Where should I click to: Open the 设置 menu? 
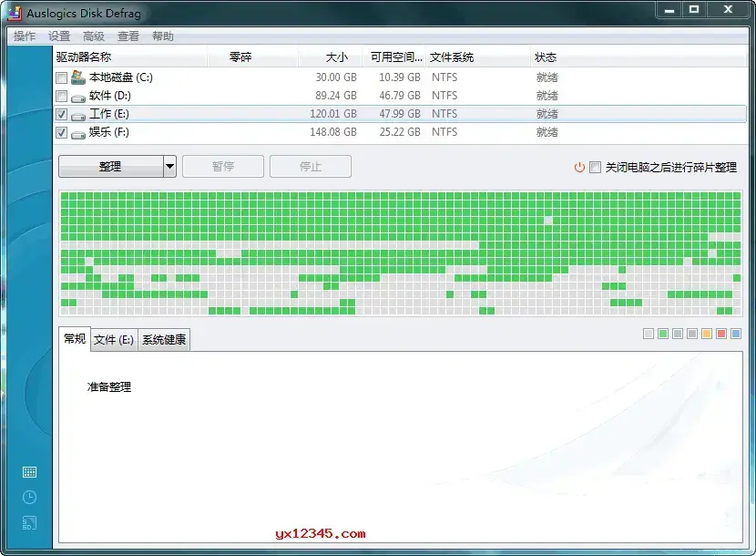(59, 36)
